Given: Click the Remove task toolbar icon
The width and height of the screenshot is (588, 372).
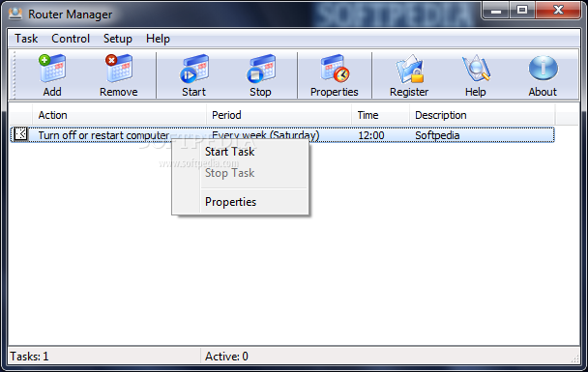Looking at the screenshot, I should [x=119, y=69].
